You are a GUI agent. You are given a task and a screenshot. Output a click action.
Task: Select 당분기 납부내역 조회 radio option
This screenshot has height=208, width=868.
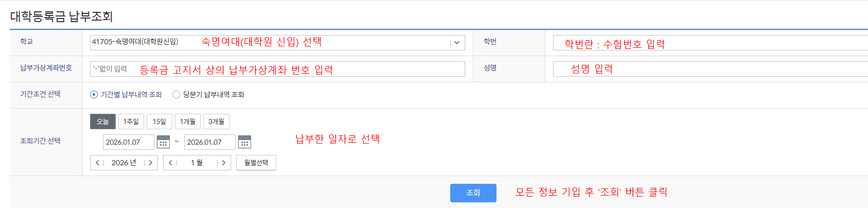click(x=176, y=95)
